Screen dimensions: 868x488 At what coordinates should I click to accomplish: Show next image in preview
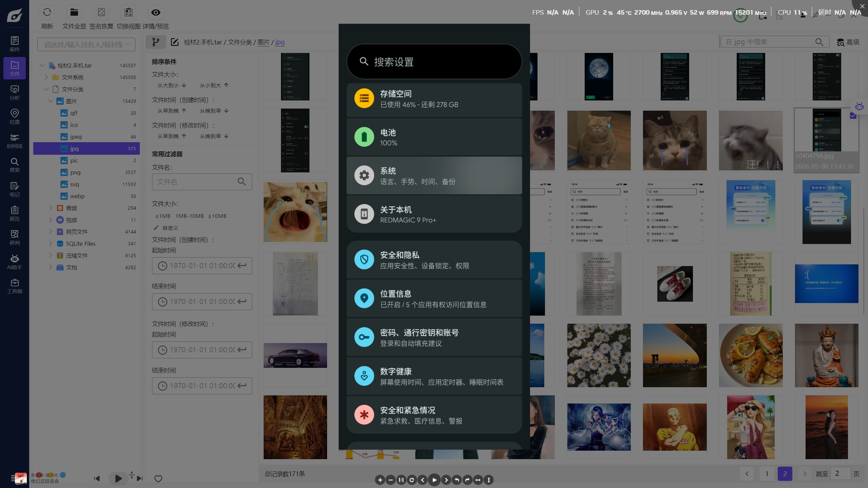click(446, 480)
